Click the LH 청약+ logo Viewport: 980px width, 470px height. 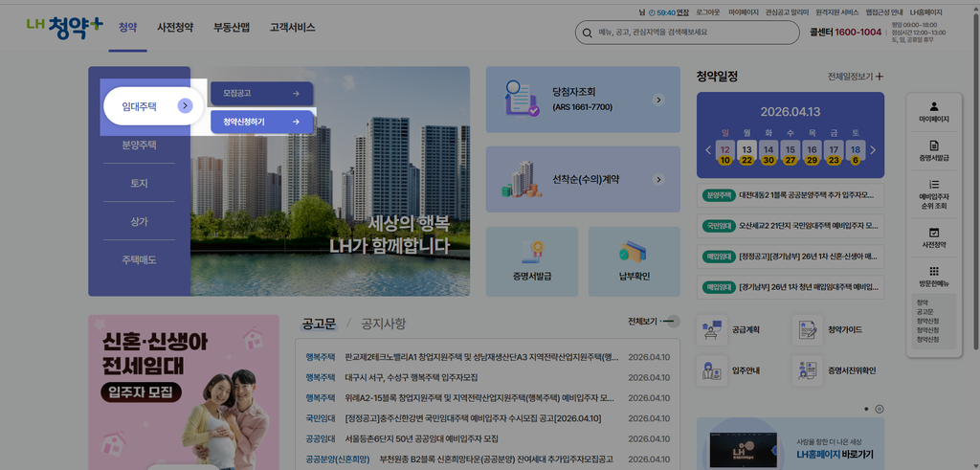coord(64,28)
